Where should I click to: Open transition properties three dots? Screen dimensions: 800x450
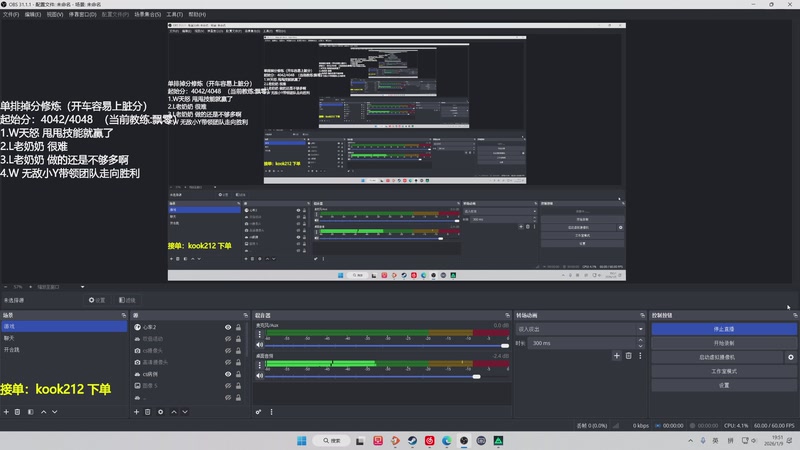[x=640, y=356]
